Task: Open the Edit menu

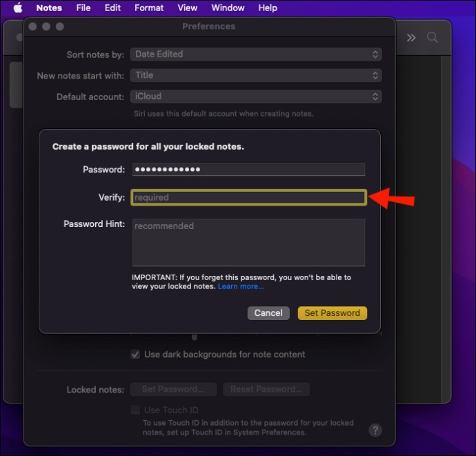Action: point(112,8)
